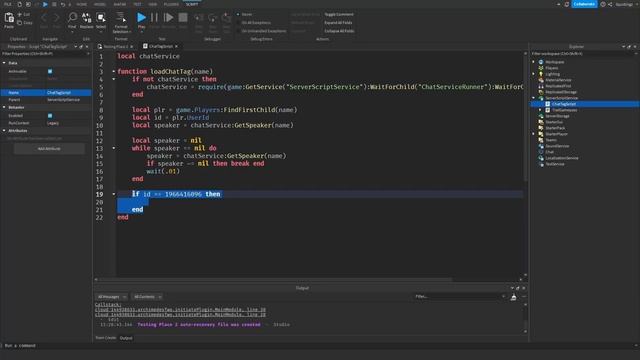Click the New file icon in title bar

click(x=19, y=4)
